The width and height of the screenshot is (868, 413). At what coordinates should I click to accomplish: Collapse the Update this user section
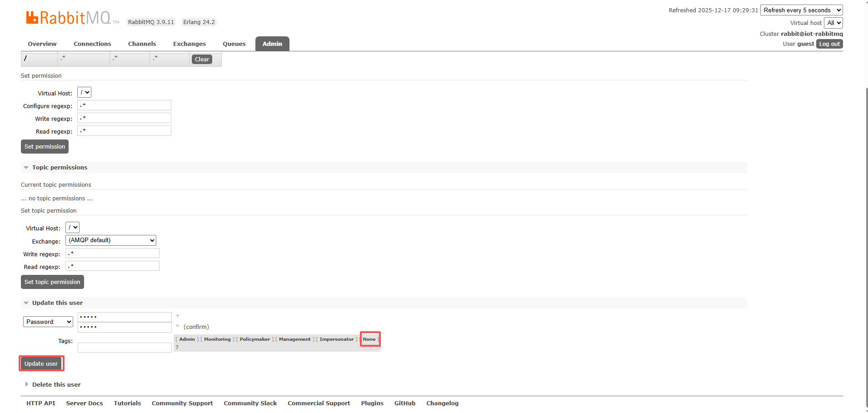[x=57, y=303]
